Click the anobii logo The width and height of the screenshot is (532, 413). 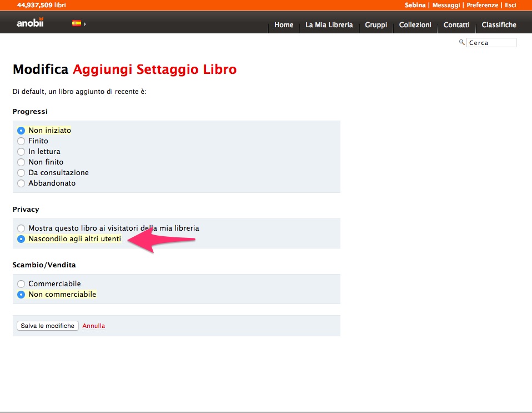click(x=30, y=23)
